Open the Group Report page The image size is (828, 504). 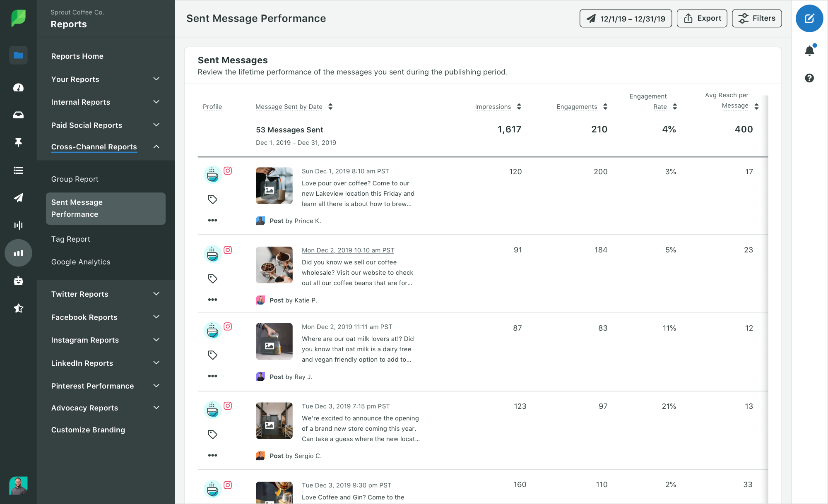click(74, 178)
